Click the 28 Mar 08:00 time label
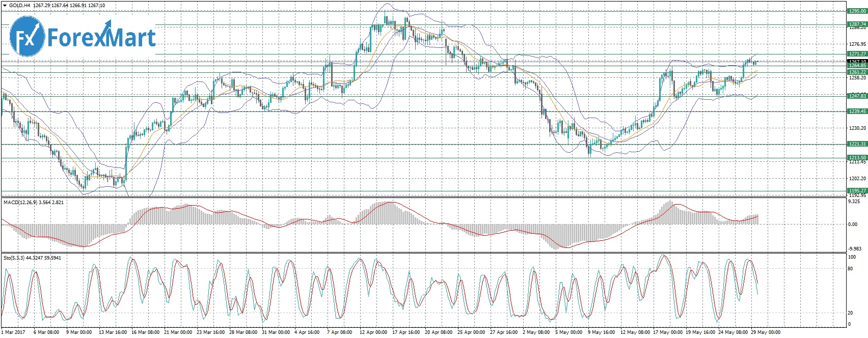The width and height of the screenshot is (868, 338). pos(243,332)
